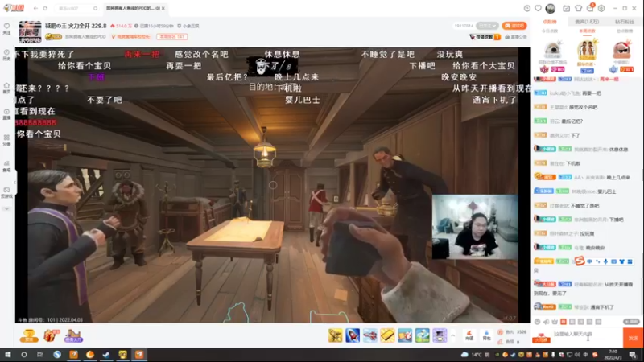Click the 充值 recharge button
The height and width of the screenshot is (362, 644).
tap(469, 335)
